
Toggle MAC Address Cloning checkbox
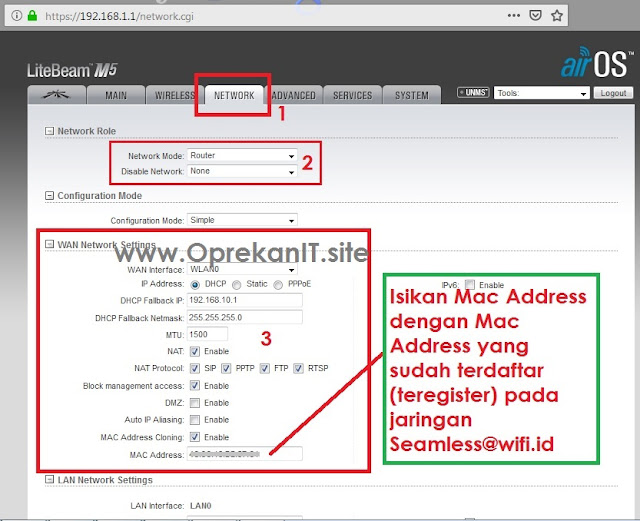[195, 437]
